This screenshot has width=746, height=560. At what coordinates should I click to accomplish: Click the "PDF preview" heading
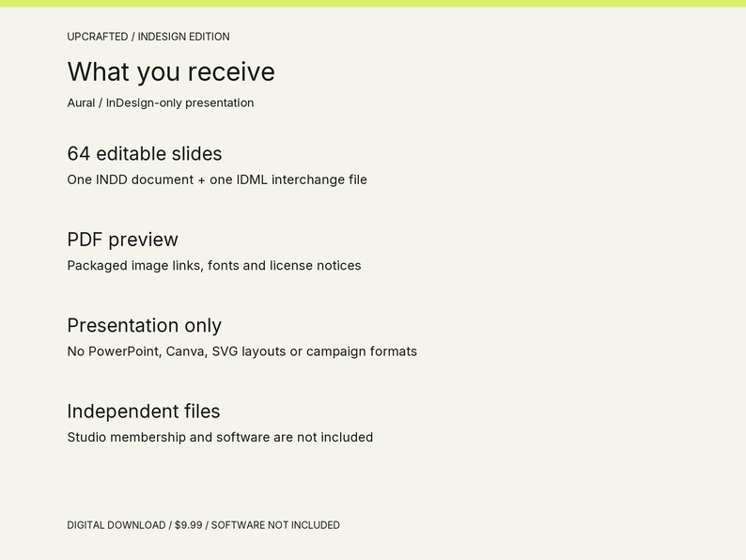tap(123, 240)
